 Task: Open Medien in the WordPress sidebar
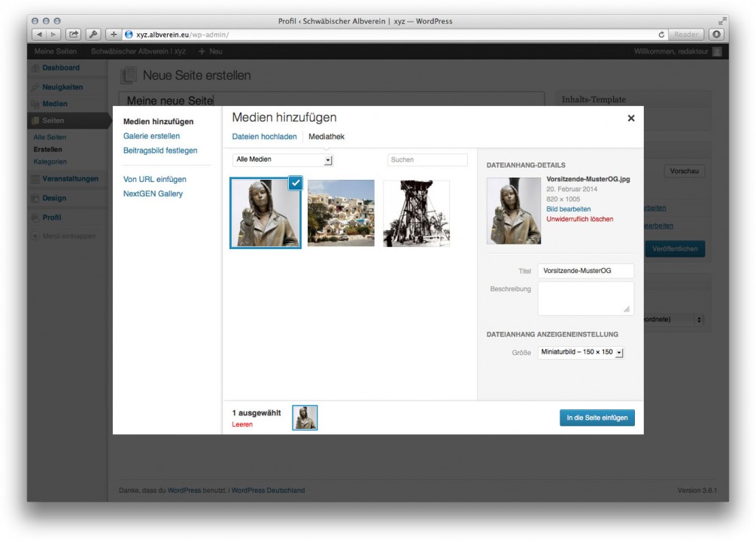[55, 104]
